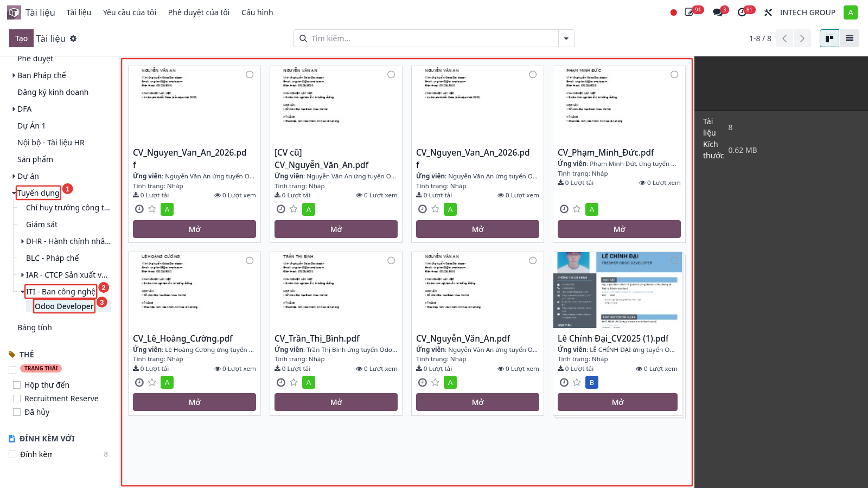The height and width of the screenshot is (488, 868).
Task: Open CV_Phạm_Minh_Đức.pdf with its Mở button
Action: click(x=619, y=229)
